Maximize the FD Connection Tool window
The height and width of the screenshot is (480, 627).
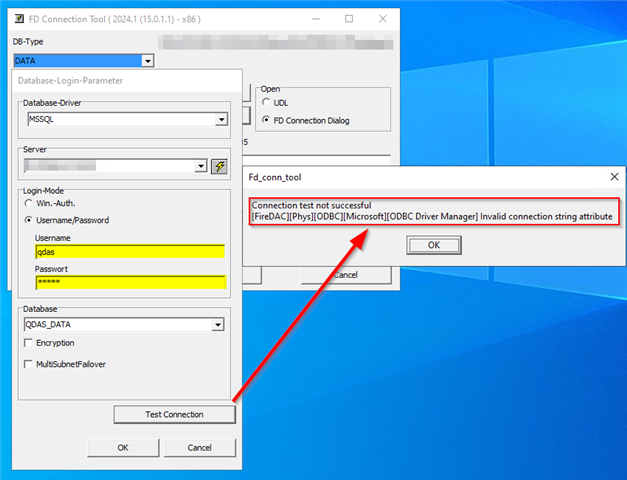tap(349, 19)
